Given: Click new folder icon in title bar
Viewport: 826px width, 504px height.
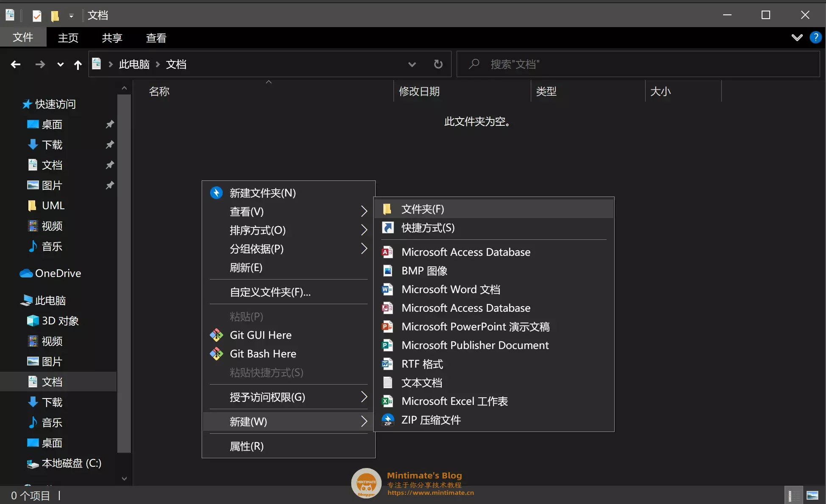Looking at the screenshot, I should coord(55,16).
